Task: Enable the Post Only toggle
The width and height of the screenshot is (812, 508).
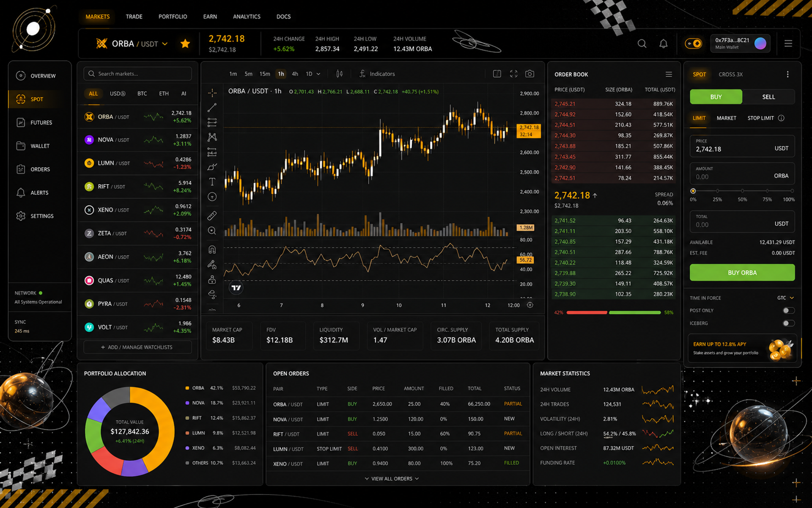Action: tap(788, 310)
